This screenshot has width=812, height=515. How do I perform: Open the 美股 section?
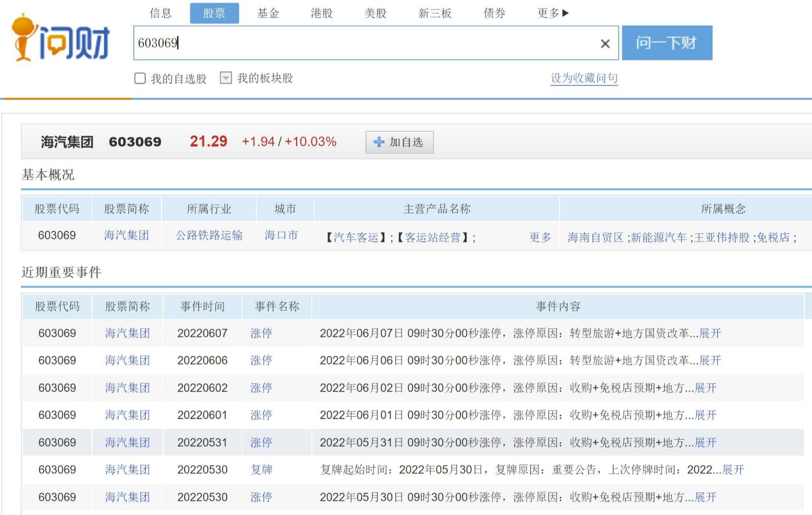click(375, 13)
